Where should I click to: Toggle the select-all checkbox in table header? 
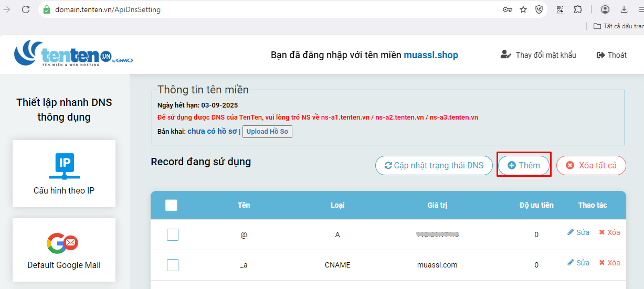(x=171, y=205)
